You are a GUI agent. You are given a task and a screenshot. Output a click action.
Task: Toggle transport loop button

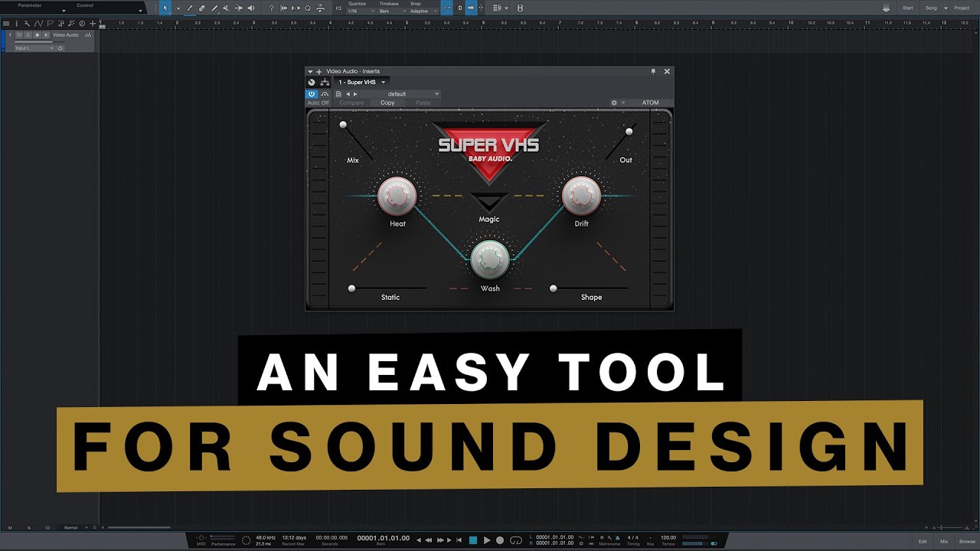point(516,540)
